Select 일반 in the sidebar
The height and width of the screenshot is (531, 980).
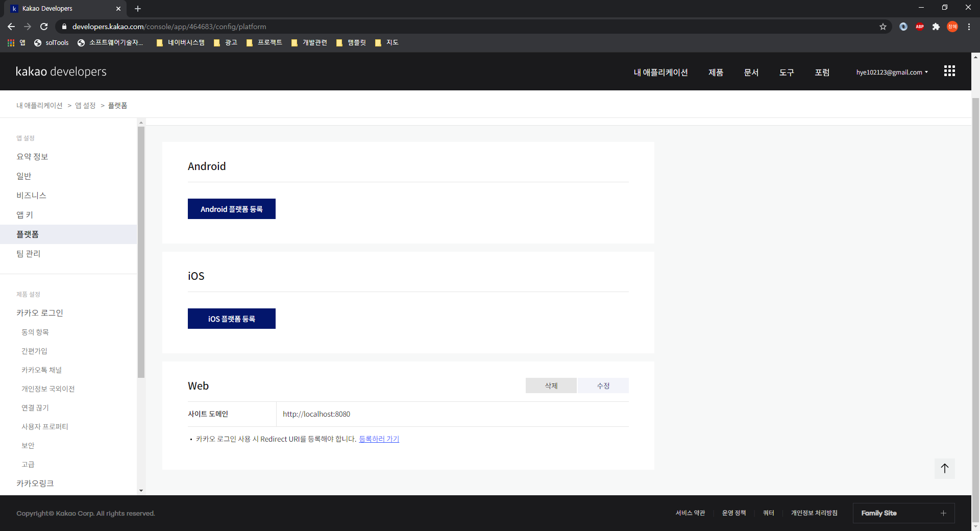point(23,176)
